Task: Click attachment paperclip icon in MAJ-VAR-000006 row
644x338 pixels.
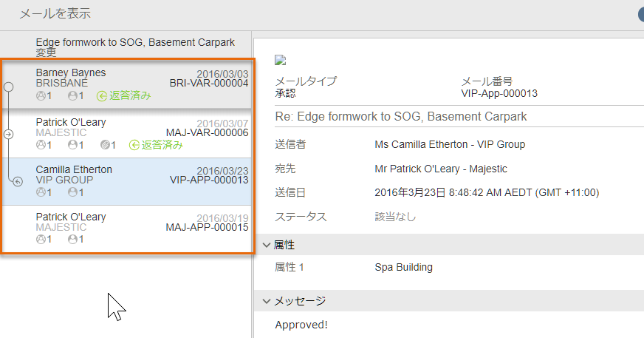Action: [x=105, y=145]
